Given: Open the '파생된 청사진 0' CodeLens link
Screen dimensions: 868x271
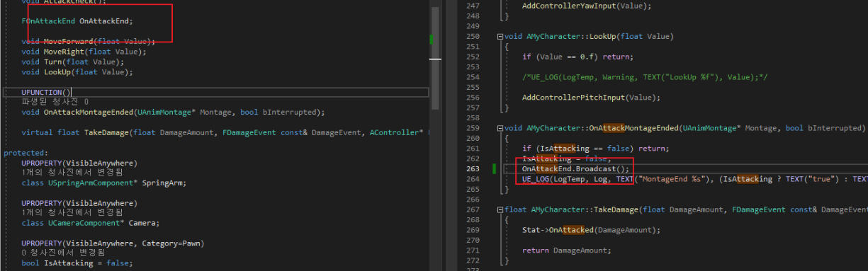Looking at the screenshot, I should click(55, 102).
